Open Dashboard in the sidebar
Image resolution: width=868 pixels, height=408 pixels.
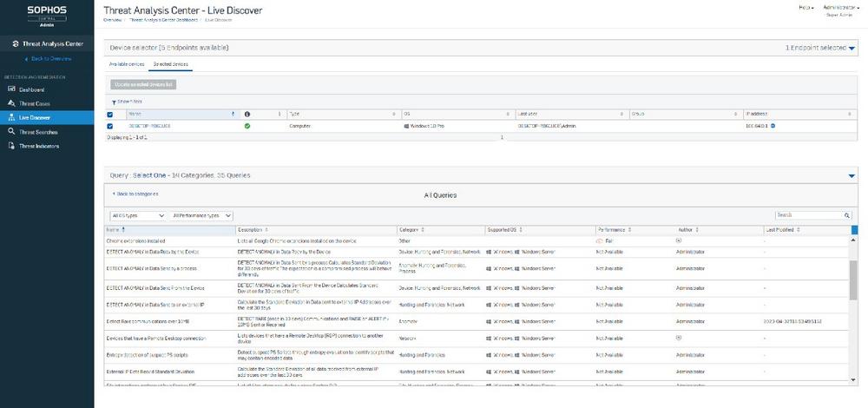pos(31,89)
